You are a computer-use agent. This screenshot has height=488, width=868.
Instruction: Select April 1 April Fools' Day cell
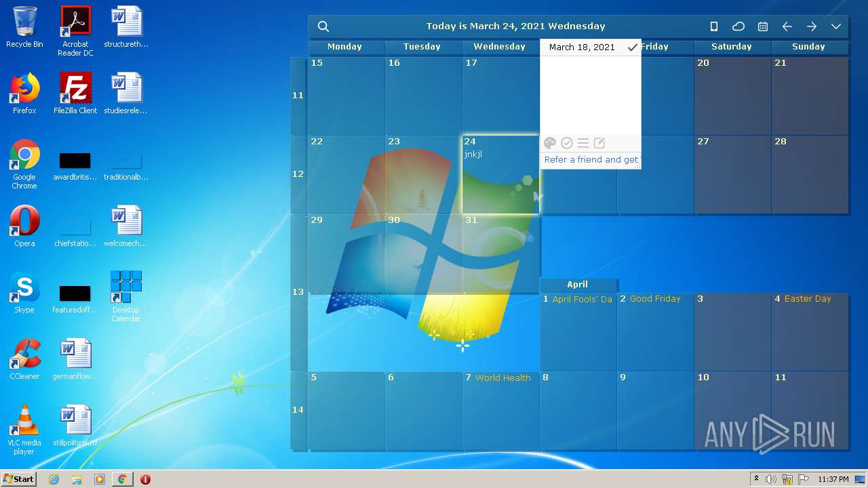click(578, 331)
